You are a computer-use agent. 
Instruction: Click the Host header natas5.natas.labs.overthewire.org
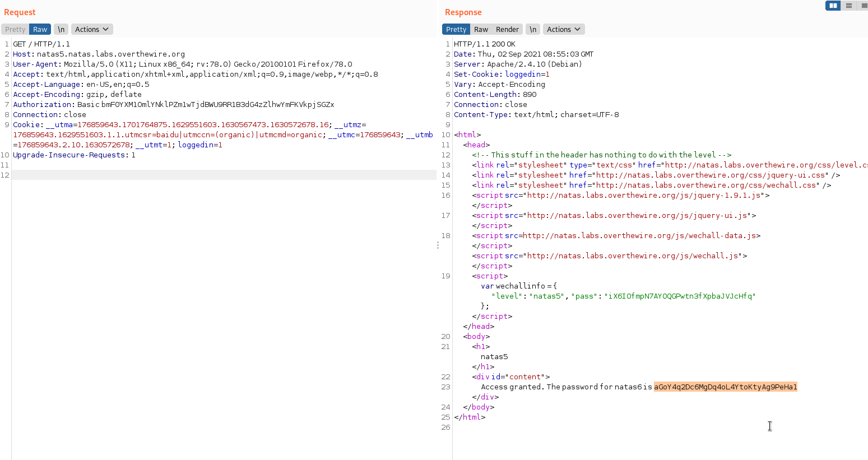[99, 54]
